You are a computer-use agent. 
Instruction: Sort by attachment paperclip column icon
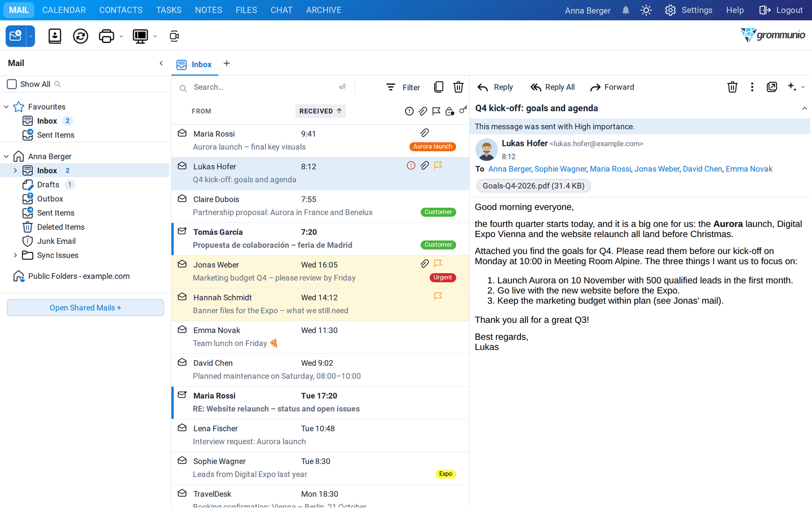[x=423, y=111]
